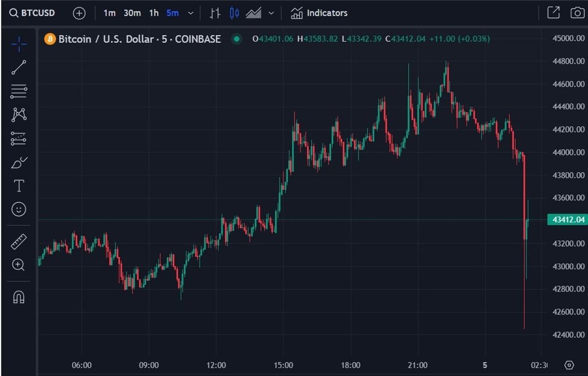Screen dimensions: 588x376
Task: Select the crosshair cursor tool
Action: pyautogui.click(x=19, y=44)
